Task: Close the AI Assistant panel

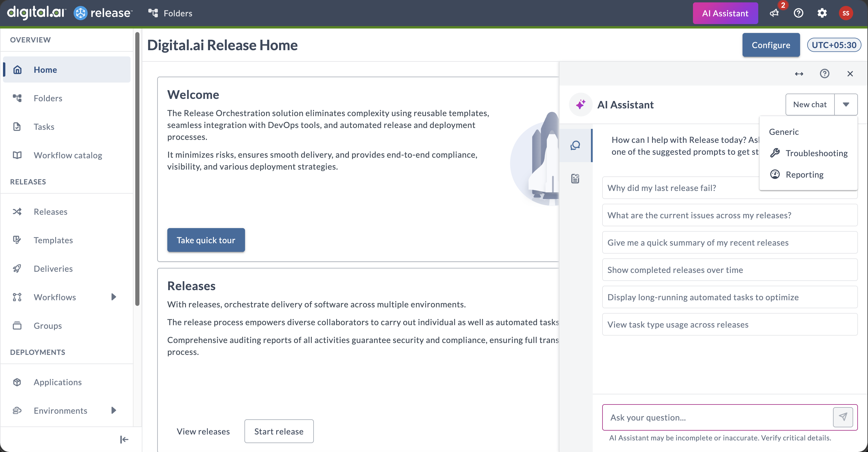Action: pyautogui.click(x=850, y=74)
